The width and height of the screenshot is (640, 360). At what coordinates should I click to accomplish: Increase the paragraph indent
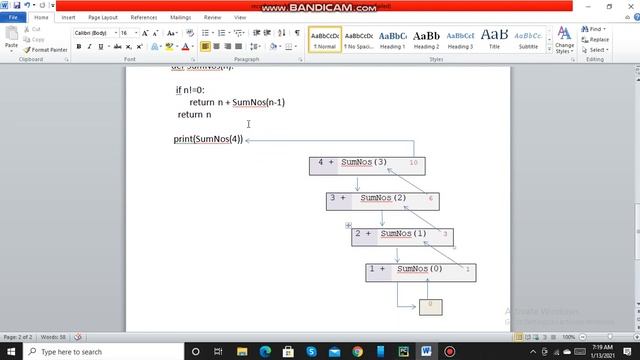point(267,33)
